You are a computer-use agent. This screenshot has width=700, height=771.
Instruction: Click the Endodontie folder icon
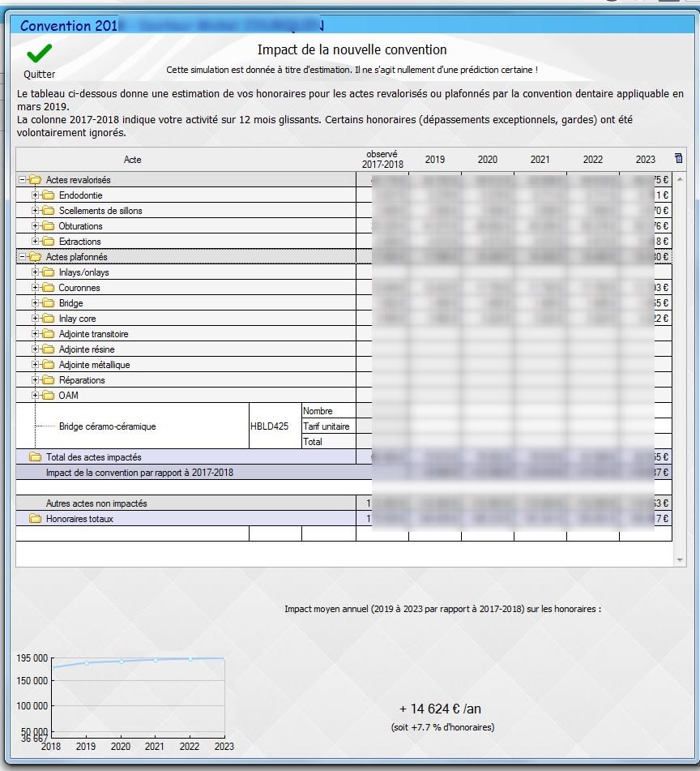48,195
